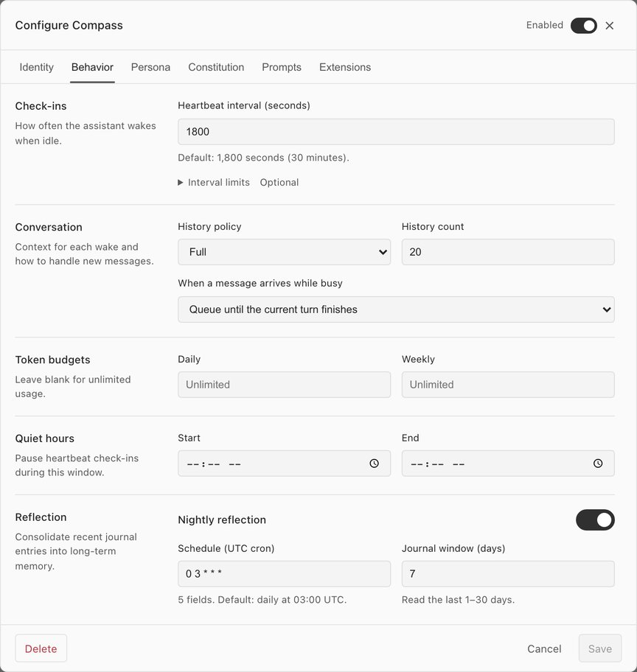The width and height of the screenshot is (637, 672).
Task: Click the Save button
Action: (x=599, y=648)
